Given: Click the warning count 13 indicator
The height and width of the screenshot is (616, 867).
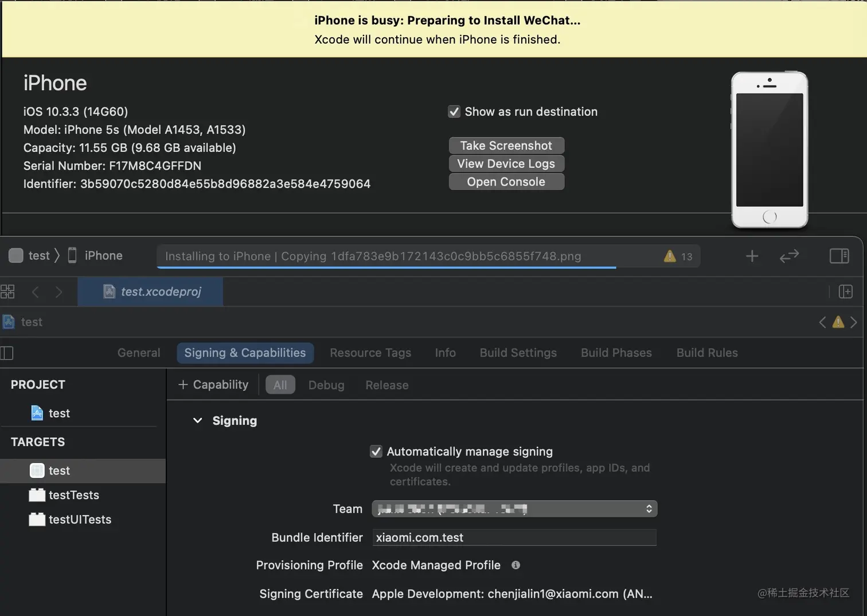Looking at the screenshot, I should (678, 256).
